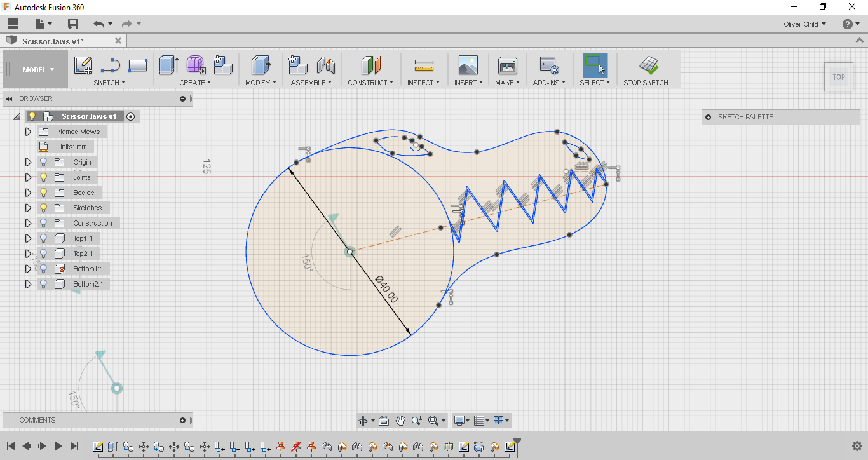Jump to the timeline beginning

pos(11,446)
